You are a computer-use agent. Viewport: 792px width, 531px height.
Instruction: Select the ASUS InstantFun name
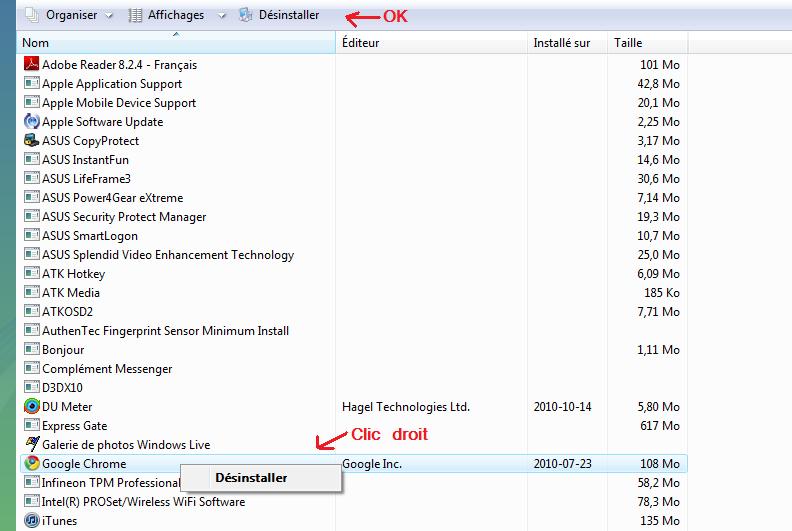[85, 160]
